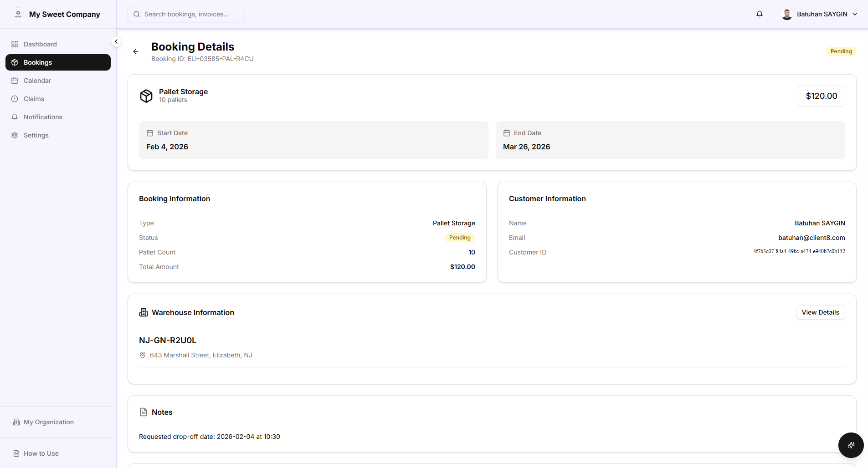This screenshot has height=468, width=868.
Task: Open Notifications in the sidebar
Action: (58, 117)
